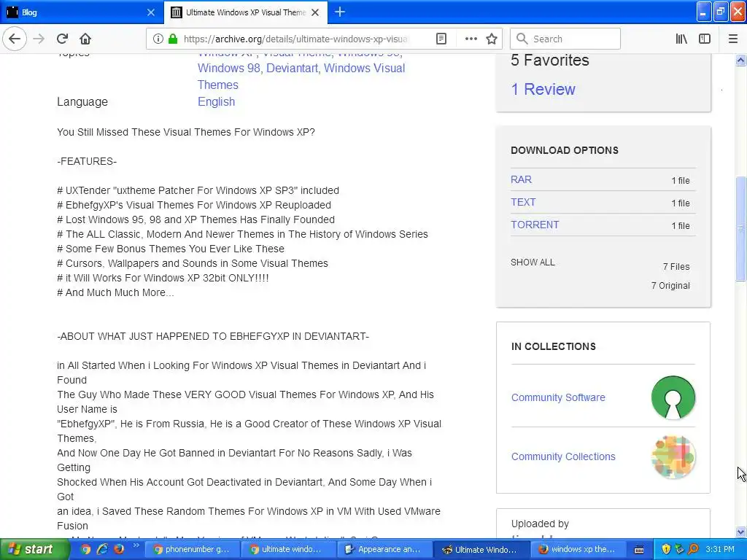The height and width of the screenshot is (560, 747).
Task: Click the 5 Favorites text
Action: 550,60
